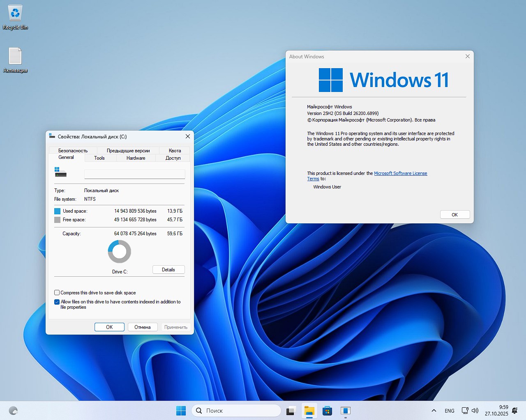Show hidden tray icons chevron
Image resolution: width=526 pixels, height=420 pixels.
click(434, 411)
